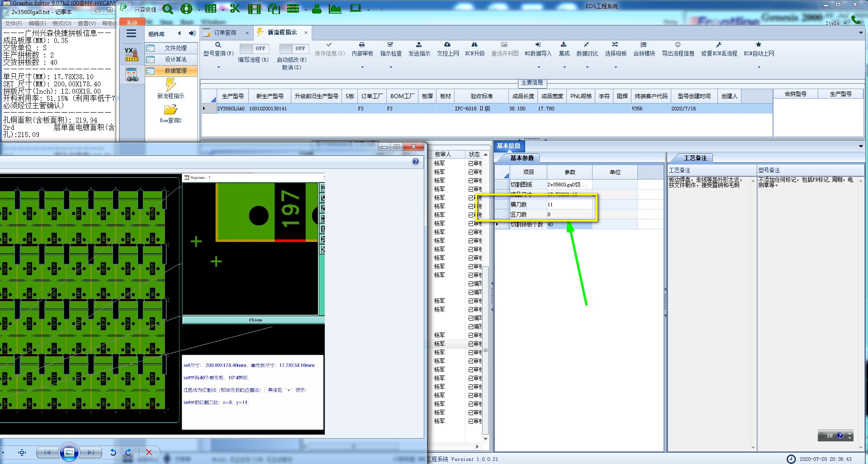Click previous image button in viewer
The height and width of the screenshot is (464, 868).
coord(47,452)
